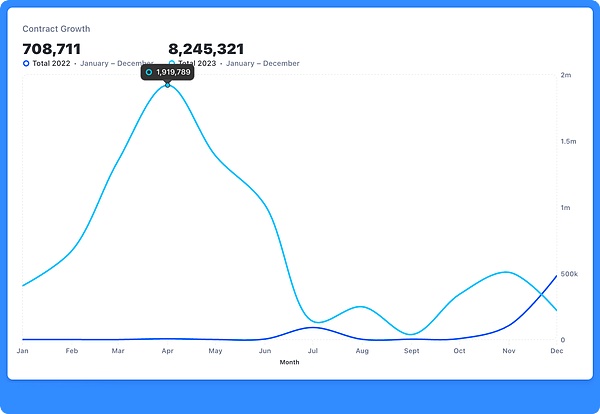The image size is (600, 414).
Task: Toggle the Total 2022 series label
Action: click(51, 63)
